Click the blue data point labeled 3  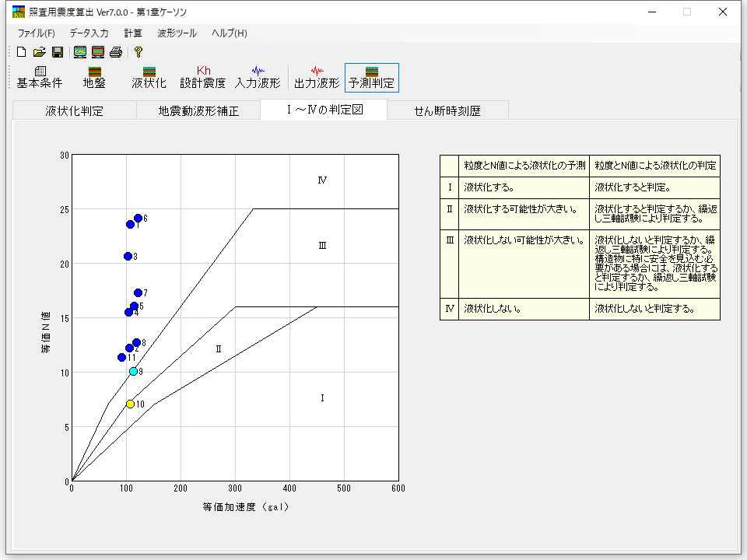(x=128, y=256)
